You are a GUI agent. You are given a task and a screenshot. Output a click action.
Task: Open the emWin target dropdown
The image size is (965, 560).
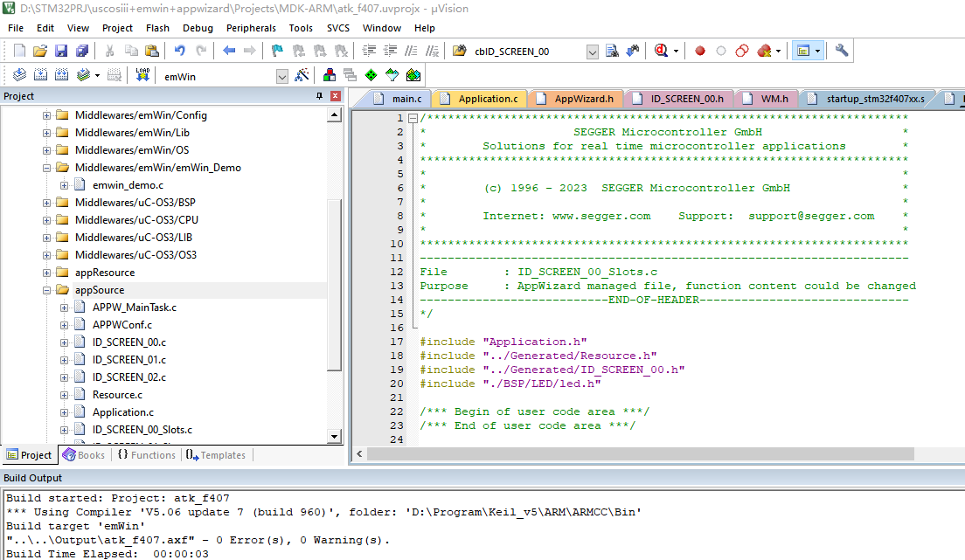point(281,76)
